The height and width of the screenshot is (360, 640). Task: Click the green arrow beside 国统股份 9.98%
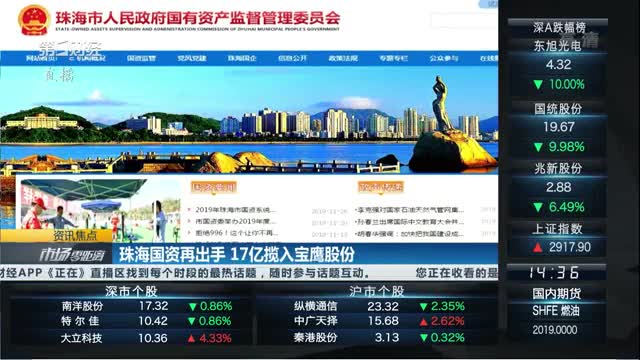coord(538,147)
